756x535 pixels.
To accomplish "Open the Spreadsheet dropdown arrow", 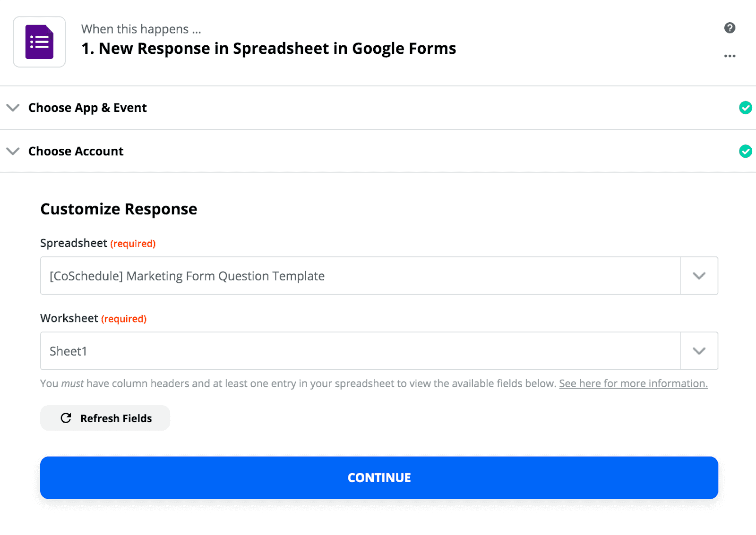I will pos(699,276).
